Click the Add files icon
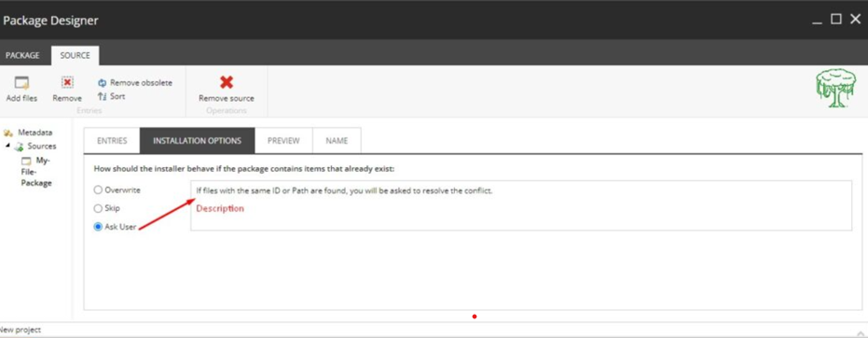The image size is (868, 338). (x=21, y=83)
